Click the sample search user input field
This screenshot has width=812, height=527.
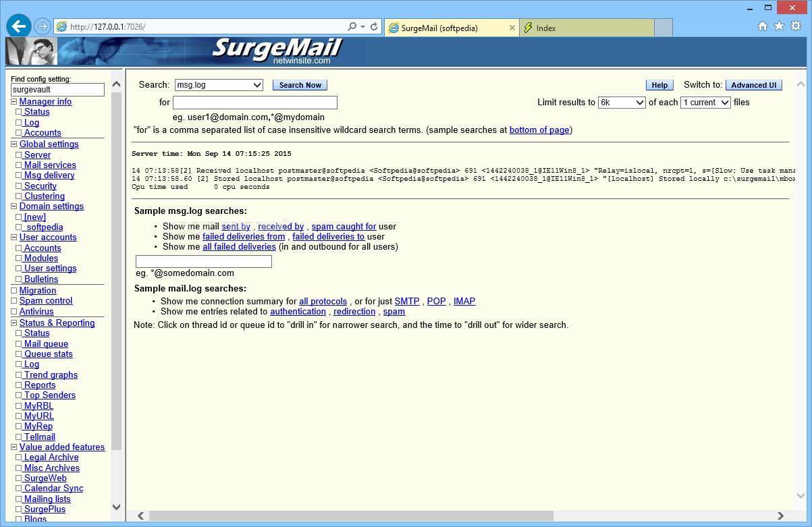click(x=204, y=262)
